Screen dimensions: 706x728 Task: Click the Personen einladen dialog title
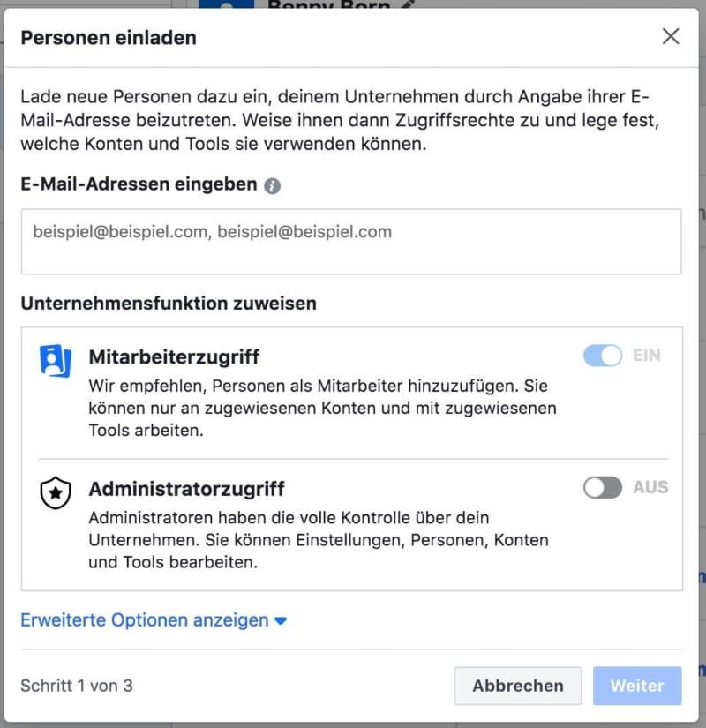point(109,37)
